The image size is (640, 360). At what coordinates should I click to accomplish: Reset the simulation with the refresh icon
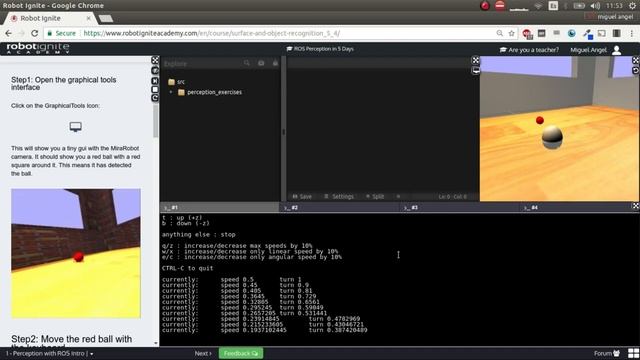point(636,71)
